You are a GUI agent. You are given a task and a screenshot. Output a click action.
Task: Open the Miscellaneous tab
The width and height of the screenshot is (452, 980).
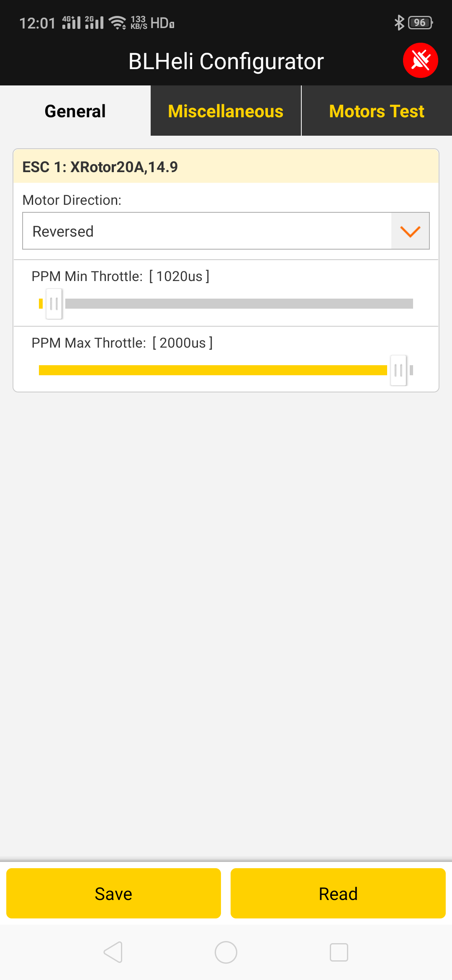[226, 111]
